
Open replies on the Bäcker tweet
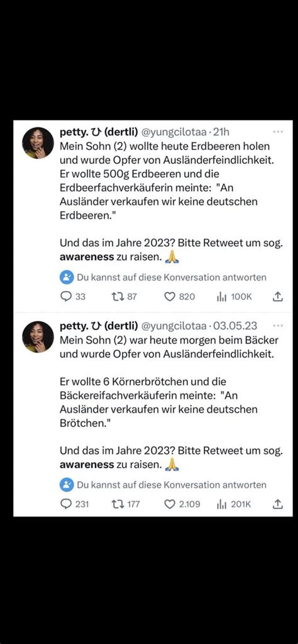pos(74,504)
